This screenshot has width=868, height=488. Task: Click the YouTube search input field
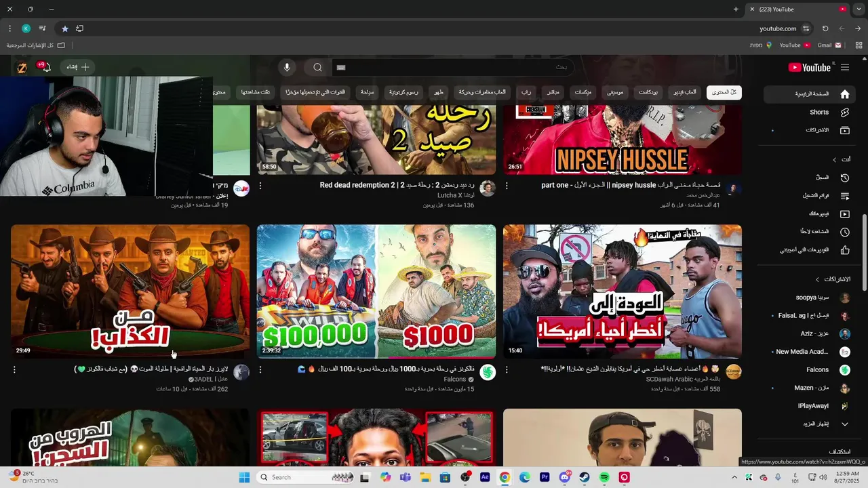453,67
